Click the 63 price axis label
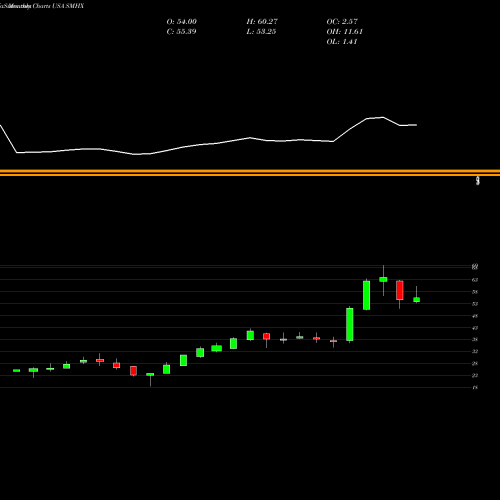The width and height of the screenshot is (500, 500). click(x=475, y=280)
